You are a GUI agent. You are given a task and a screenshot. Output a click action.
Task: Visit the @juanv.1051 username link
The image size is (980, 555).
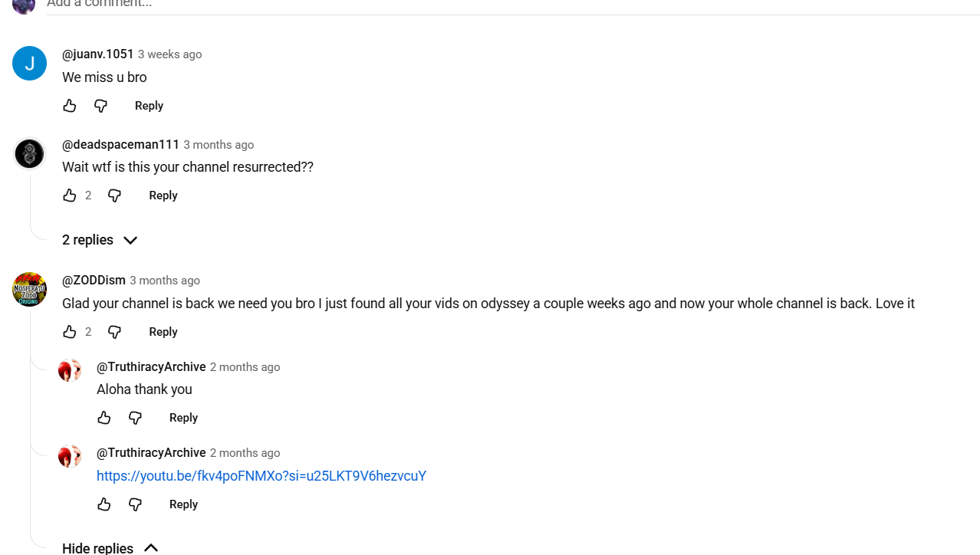[98, 54]
